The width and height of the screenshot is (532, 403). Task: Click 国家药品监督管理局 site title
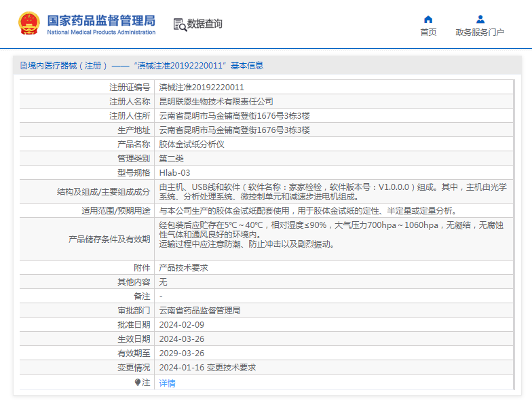[101, 20]
